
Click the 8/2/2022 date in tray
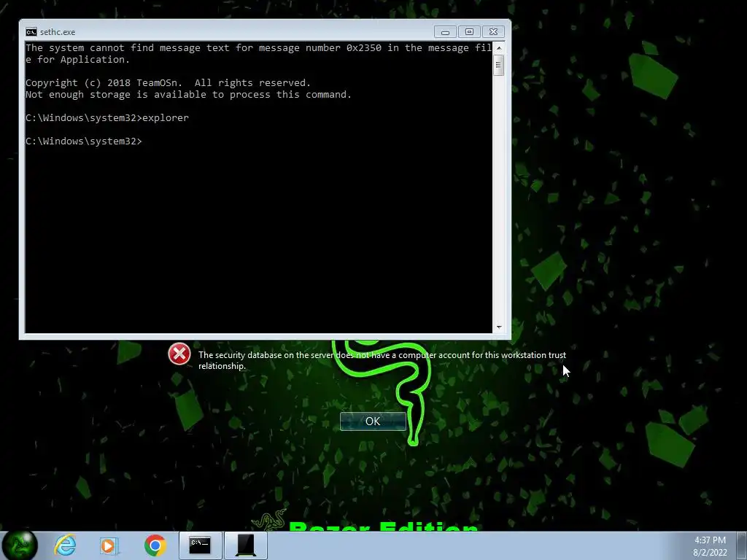(x=710, y=553)
